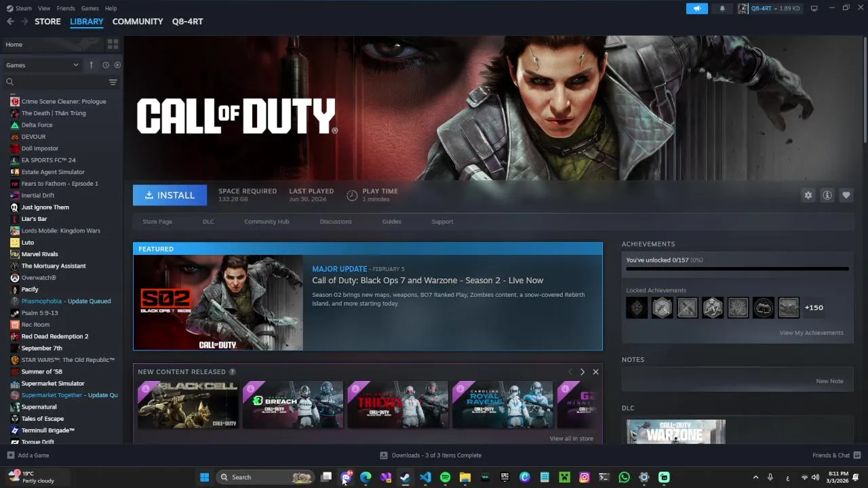Open the Breach pack thumbnail
Viewport: 868px width, 488px height.
(x=293, y=405)
